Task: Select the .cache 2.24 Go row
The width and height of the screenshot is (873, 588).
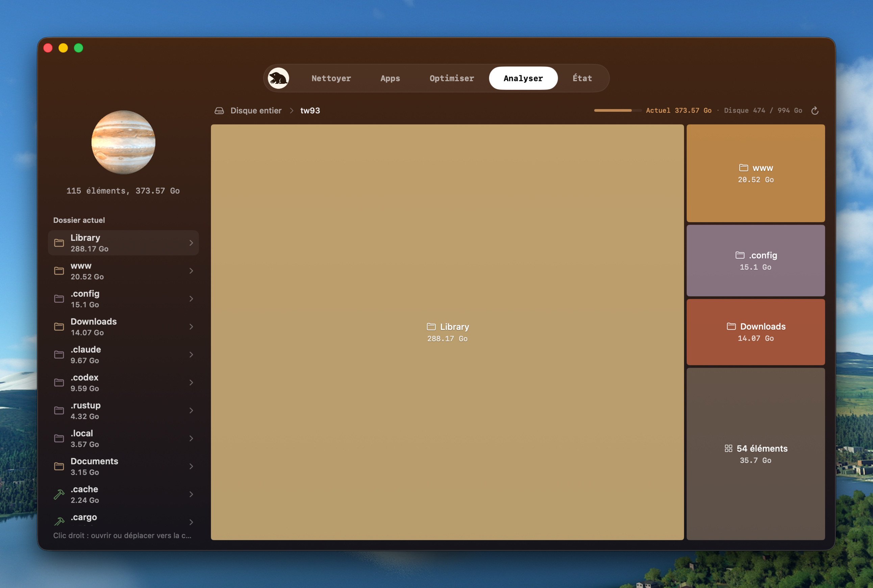Action: 123,495
